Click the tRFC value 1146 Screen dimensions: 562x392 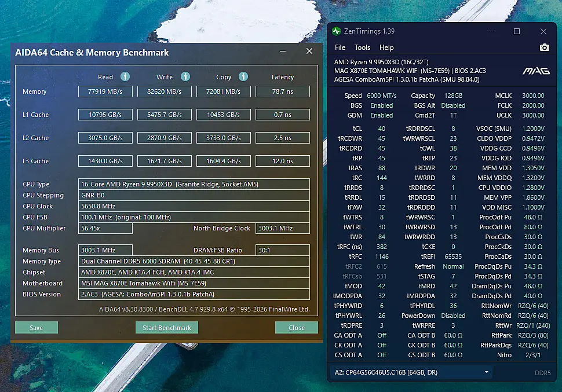[x=382, y=257]
